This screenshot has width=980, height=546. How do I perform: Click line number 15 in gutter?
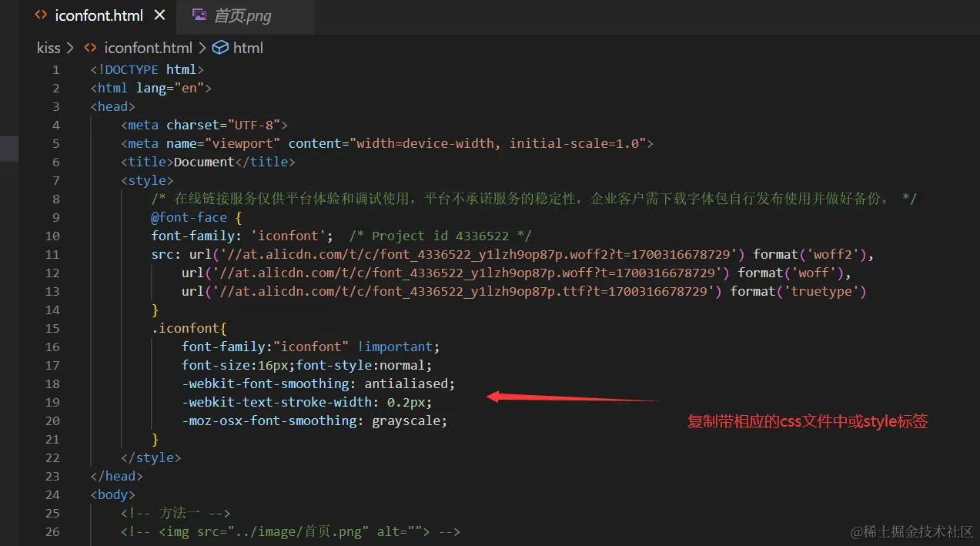pyautogui.click(x=52, y=328)
